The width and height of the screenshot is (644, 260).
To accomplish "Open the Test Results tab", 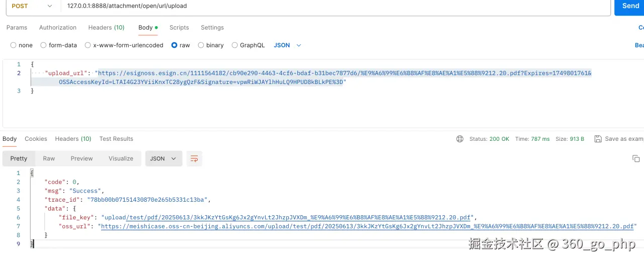I will coord(116,139).
